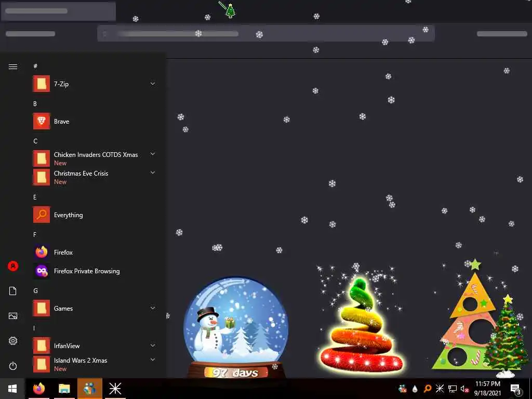
Task: Click the I letter header in app list
Action: click(34, 328)
